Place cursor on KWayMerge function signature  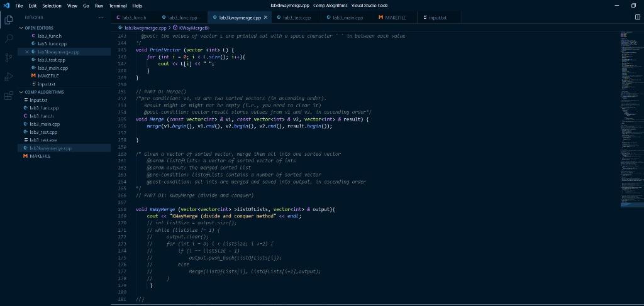[235, 209]
